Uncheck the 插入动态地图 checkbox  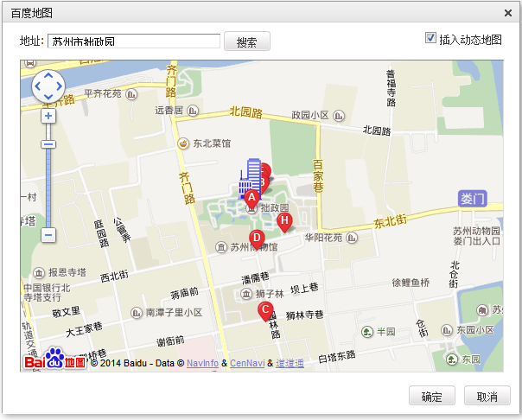[x=430, y=39]
